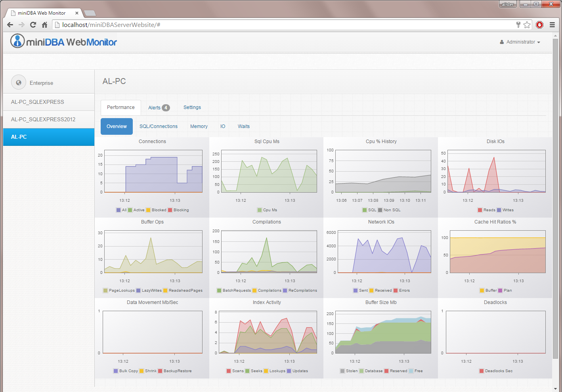Click the Alerts count badge showing 4
The height and width of the screenshot is (392, 562).
coord(166,107)
